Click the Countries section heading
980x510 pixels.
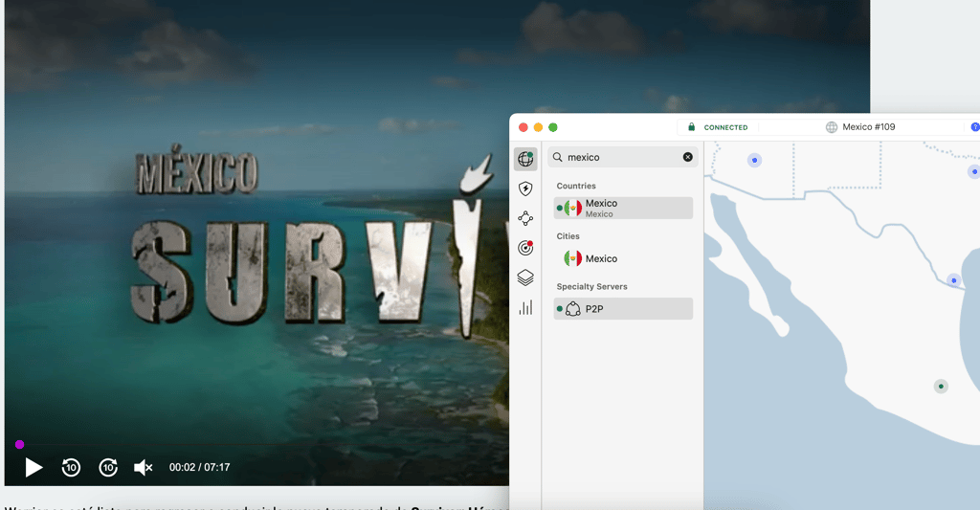pyautogui.click(x=576, y=186)
